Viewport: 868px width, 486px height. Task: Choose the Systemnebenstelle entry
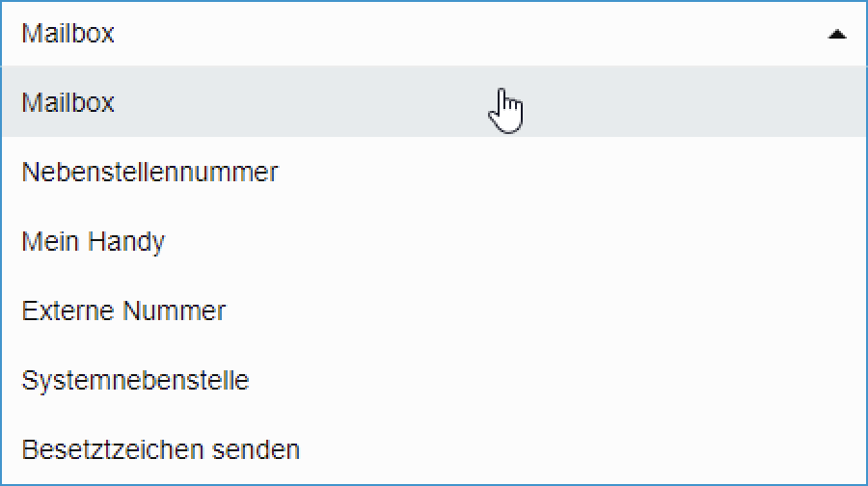(x=135, y=380)
